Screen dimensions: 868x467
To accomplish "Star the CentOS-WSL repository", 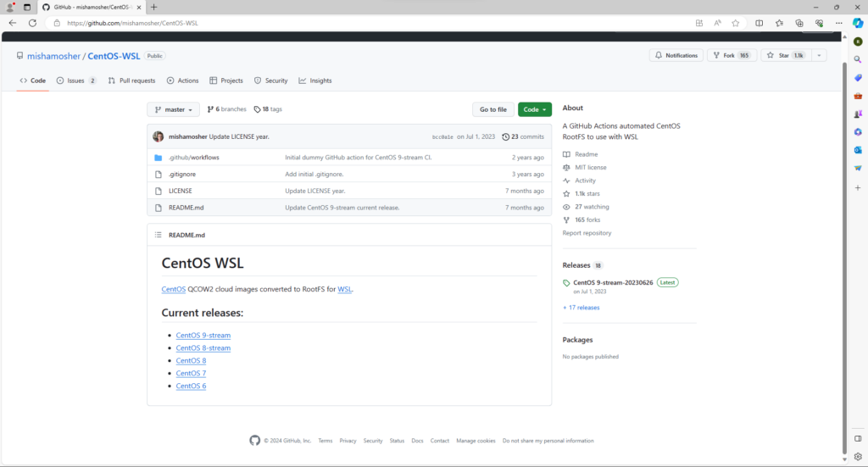I will [786, 55].
